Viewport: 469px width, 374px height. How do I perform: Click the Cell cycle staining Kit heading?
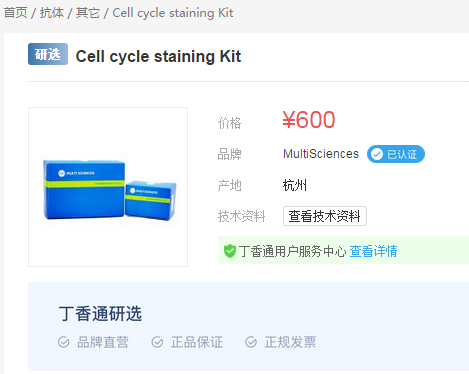(x=158, y=56)
